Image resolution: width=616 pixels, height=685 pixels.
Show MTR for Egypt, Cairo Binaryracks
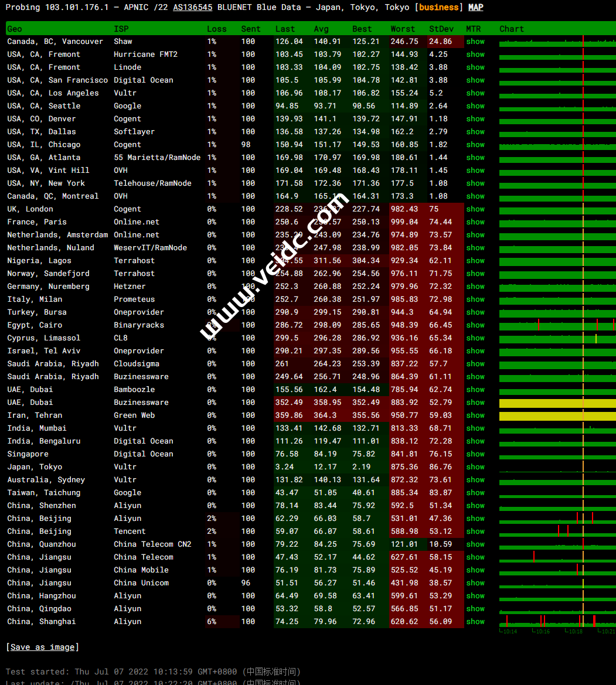click(475, 325)
